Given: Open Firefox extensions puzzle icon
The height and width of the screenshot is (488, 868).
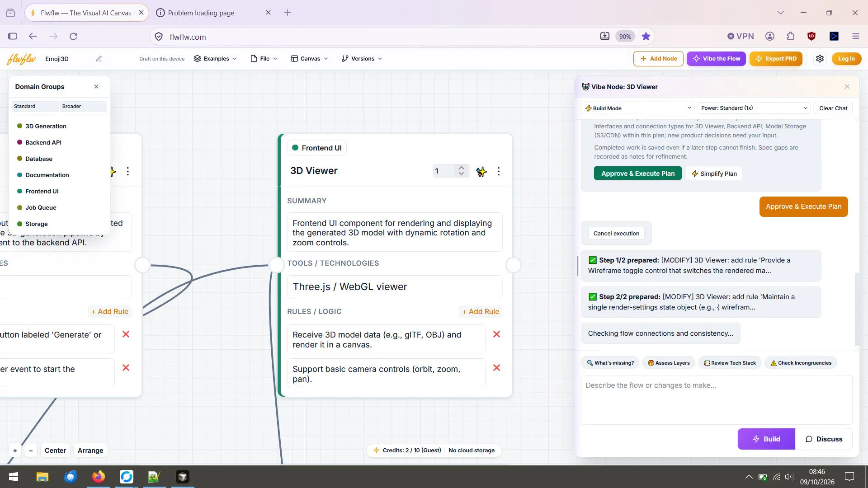Looking at the screenshot, I should point(790,37).
